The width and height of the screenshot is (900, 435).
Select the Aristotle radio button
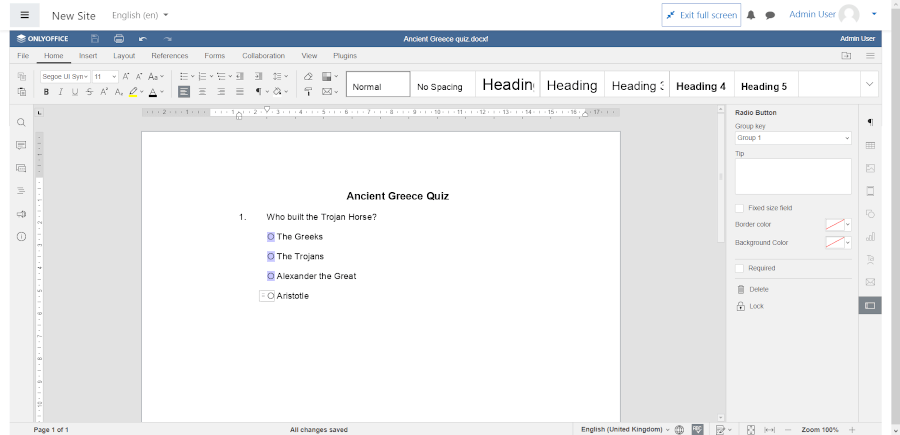[x=271, y=296]
